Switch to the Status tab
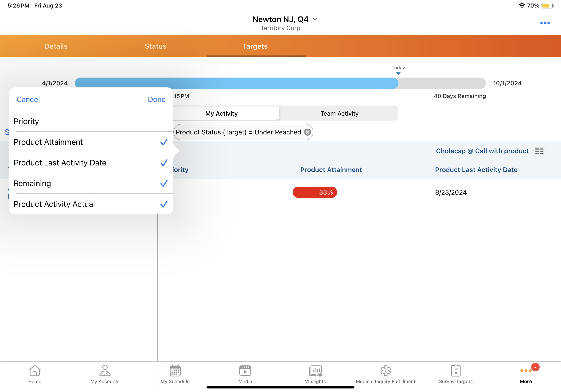 tap(155, 46)
